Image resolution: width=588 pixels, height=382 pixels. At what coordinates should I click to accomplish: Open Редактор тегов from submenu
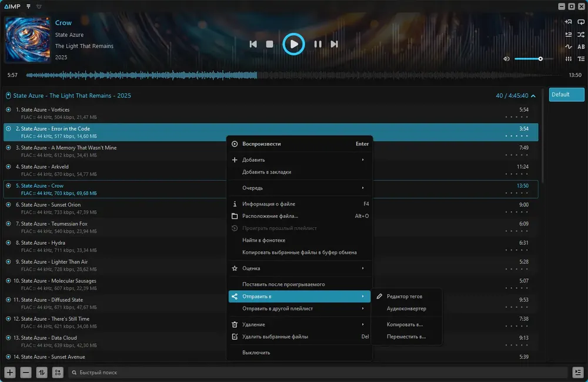coord(407,297)
